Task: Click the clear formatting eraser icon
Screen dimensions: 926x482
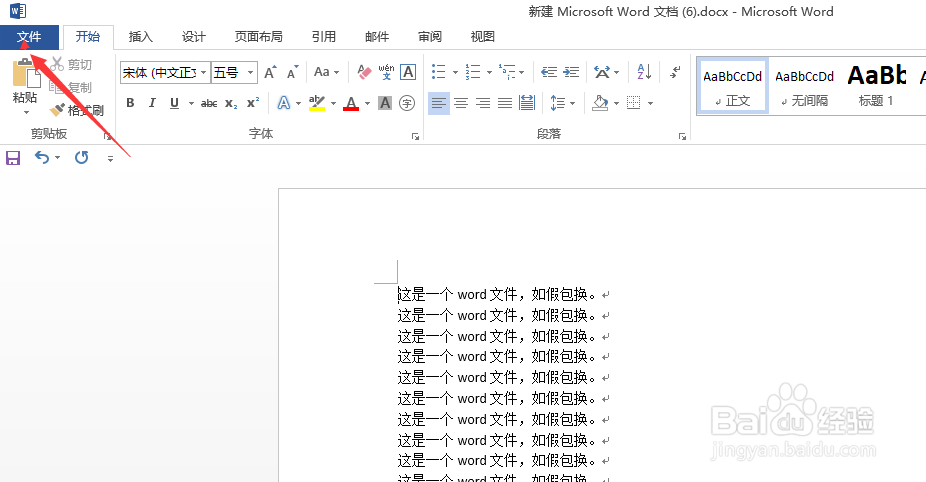Action: pos(364,72)
